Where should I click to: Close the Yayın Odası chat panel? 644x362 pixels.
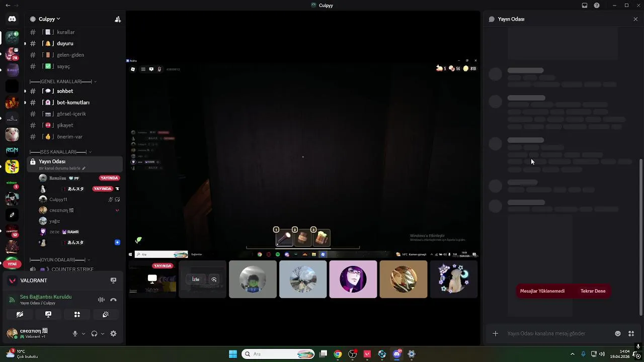635,19
